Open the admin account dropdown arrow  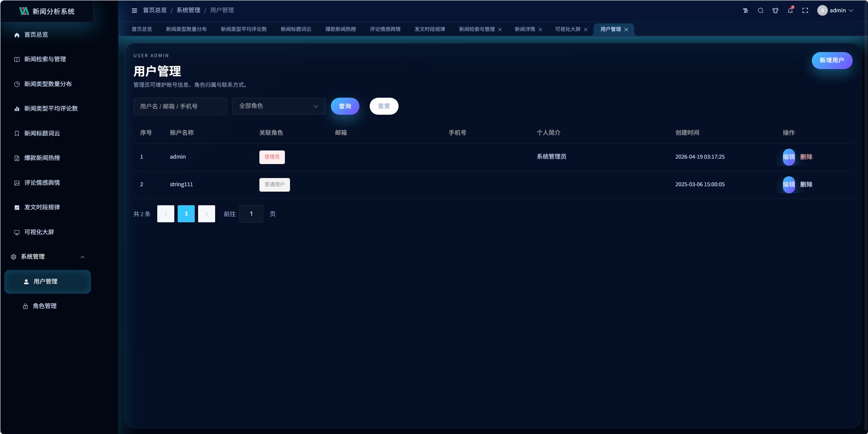(x=851, y=11)
